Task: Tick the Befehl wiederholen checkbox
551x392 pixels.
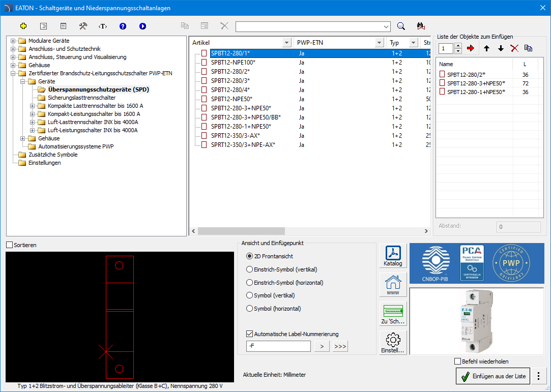Action: coord(457,361)
